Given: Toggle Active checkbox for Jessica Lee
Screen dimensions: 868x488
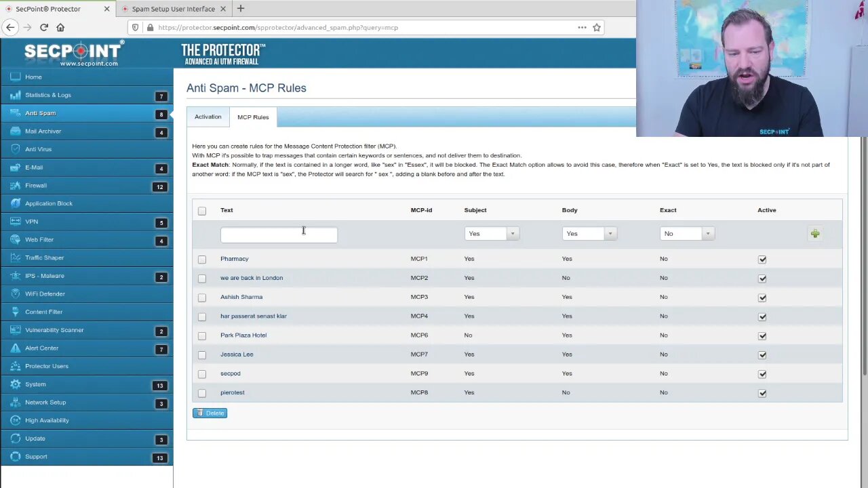Looking at the screenshot, I should (762, 355).
